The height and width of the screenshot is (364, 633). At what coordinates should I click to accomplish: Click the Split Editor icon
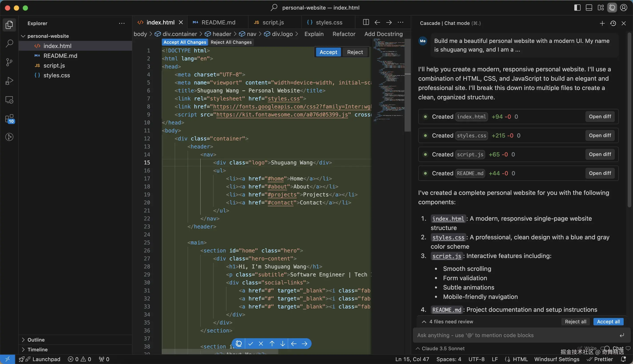pyautogui.click(x=366, y=22)
